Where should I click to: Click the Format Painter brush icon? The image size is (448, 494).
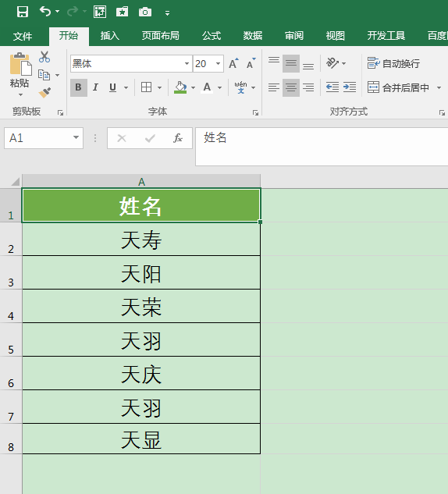point(44,93)
